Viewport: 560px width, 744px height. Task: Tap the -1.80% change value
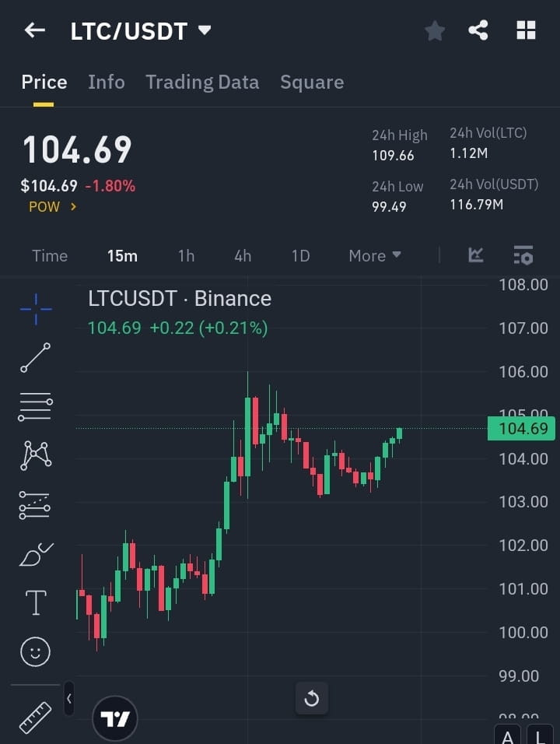(x=110, y=185)
